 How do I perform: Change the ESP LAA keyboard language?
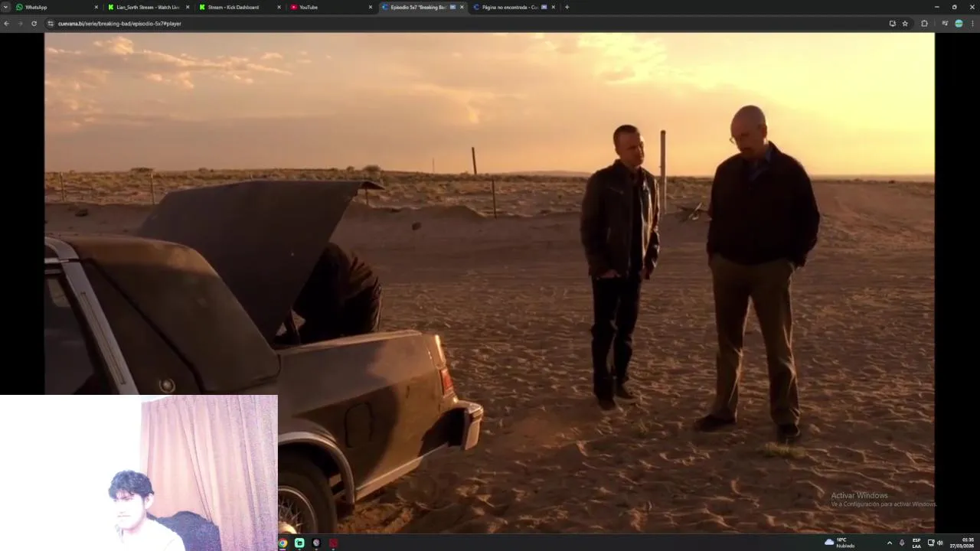[x=916, y=543]
